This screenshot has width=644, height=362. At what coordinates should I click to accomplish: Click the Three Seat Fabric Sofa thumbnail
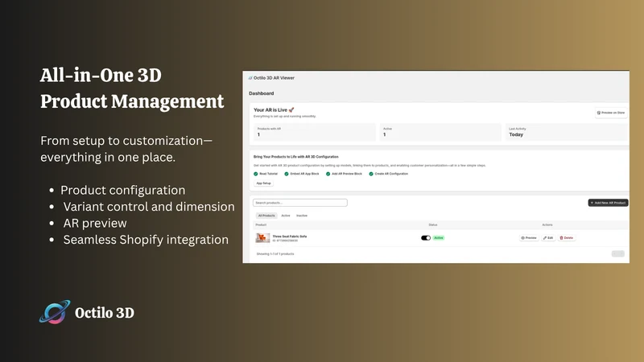point(262,237)
